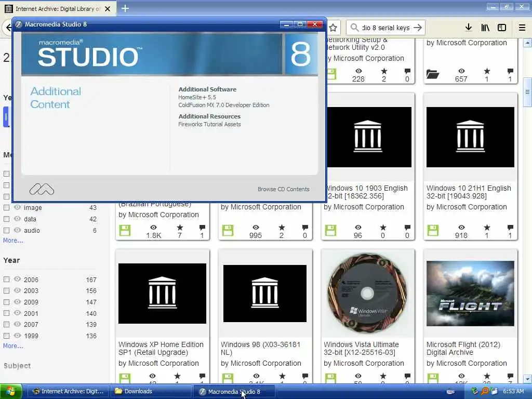The width and height of the screenshot is (532, 399).
Task: Click the search magnifier icon in search box
Action: tap(354, 28)
